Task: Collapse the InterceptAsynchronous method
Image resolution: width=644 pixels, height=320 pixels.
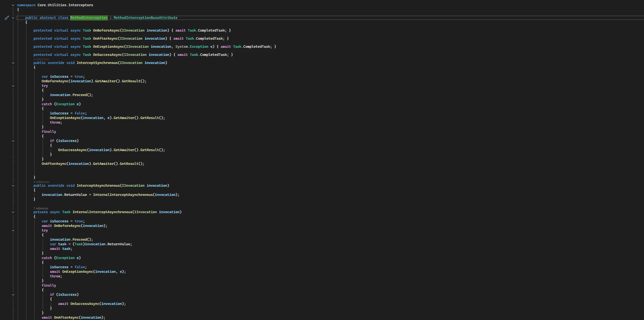Action: click(13, 186)
